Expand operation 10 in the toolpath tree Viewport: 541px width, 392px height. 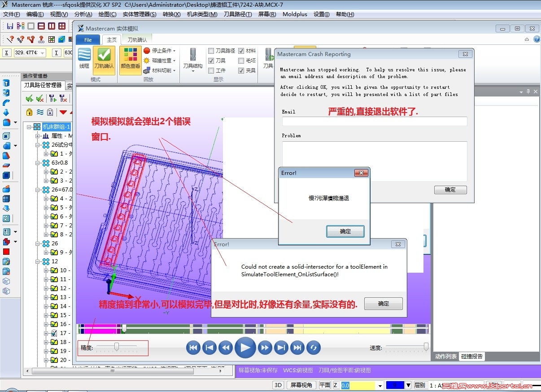coord(46,270)
